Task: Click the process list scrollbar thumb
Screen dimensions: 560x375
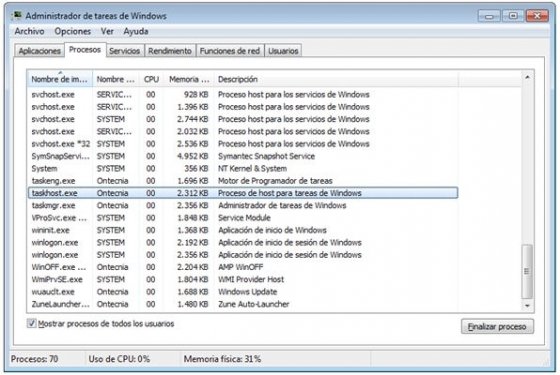Action: [527, 271]
